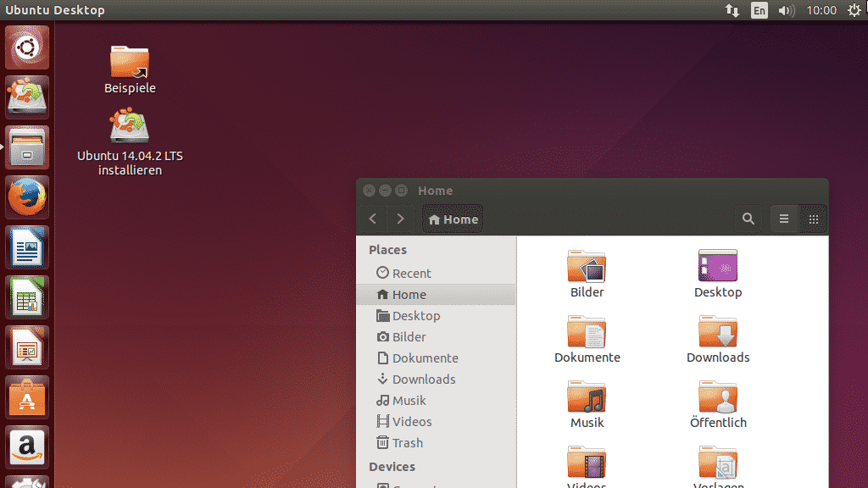The height and width of the screenshot is (488, 868).
Task: Switch to list view in Files
Action: [x=784, y=219]
